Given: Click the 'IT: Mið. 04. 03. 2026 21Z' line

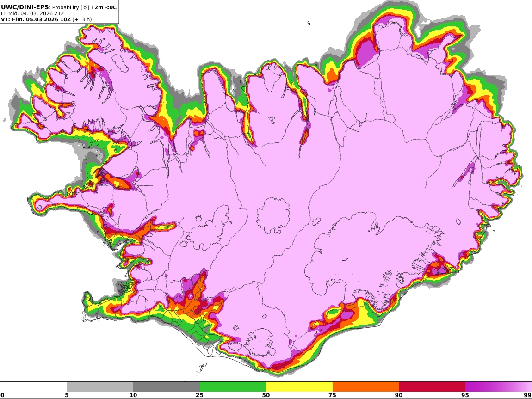Looking at the screenshot, I should click(x=32, y=13).
